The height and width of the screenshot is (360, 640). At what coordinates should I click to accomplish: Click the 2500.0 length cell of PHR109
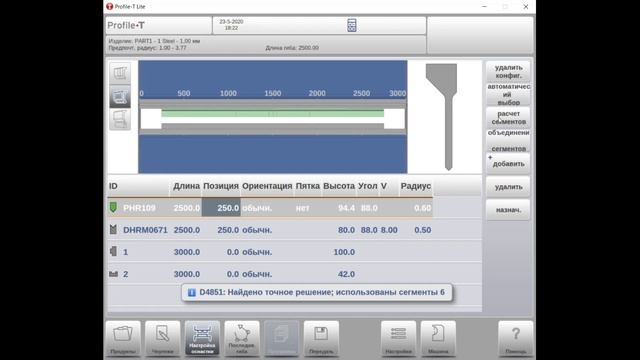click(187, 208)
